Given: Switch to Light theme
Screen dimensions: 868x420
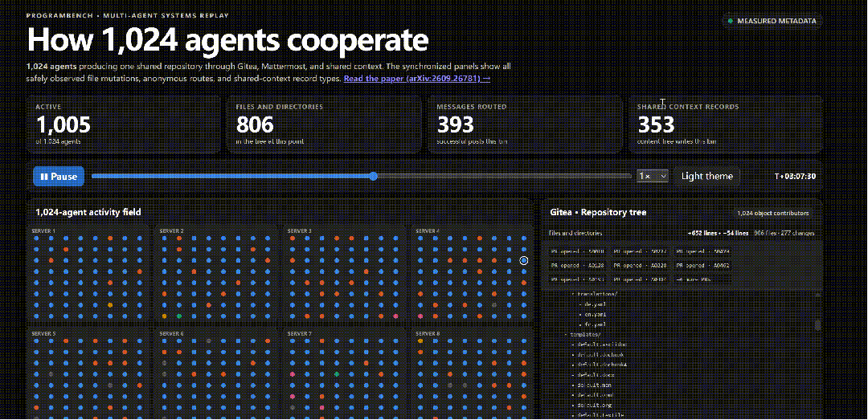Looking at the screenshot, I should (707, 176).
